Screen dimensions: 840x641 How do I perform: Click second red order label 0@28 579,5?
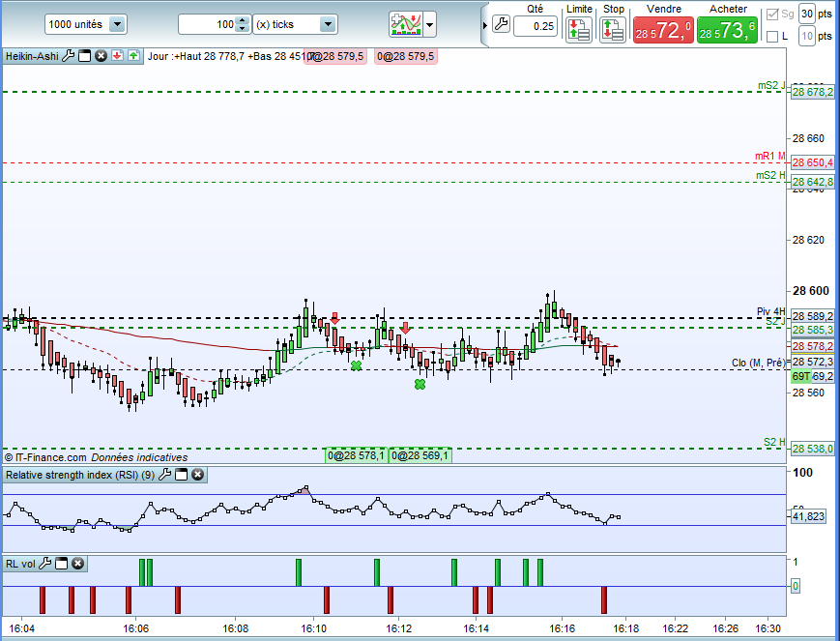point(406,56)
